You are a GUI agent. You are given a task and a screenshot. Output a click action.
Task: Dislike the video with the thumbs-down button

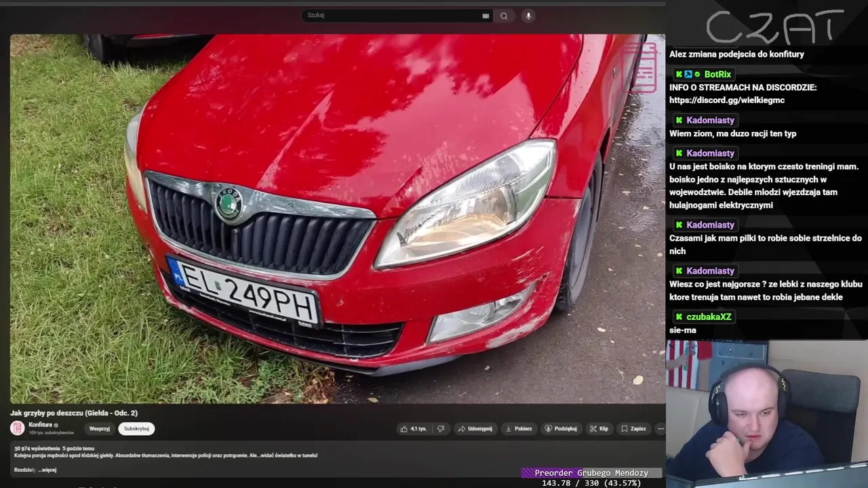tap(441, 428)
